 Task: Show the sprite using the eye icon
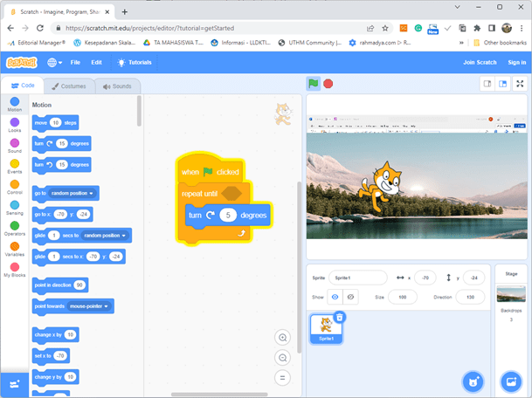[335, 297]
